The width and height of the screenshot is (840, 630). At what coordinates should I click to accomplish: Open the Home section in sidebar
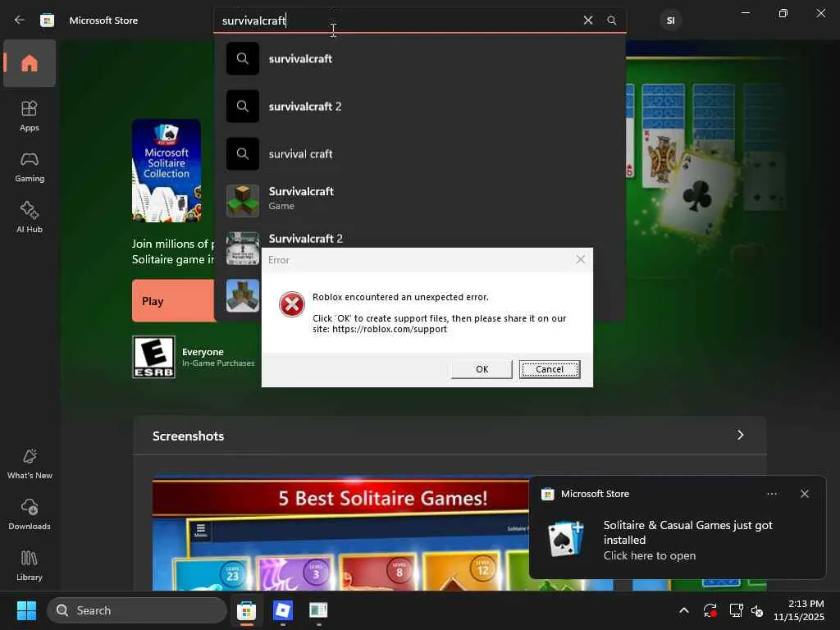coord(30,63)
